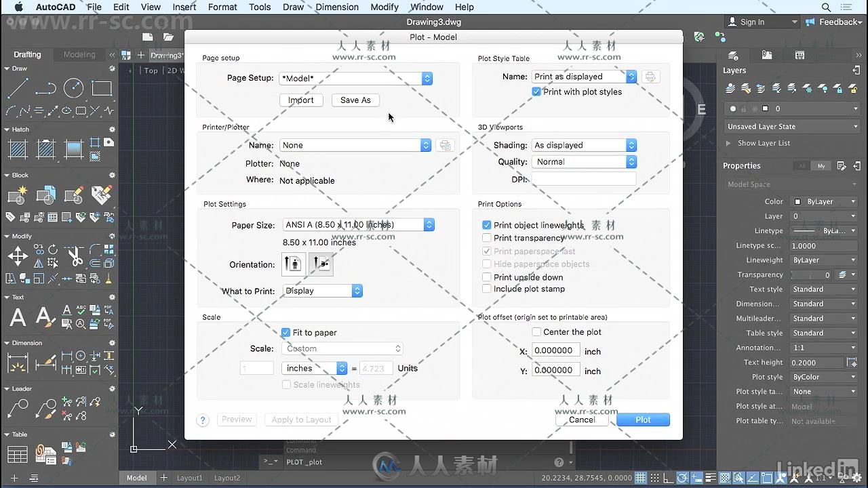Viewport: 868px width, 488px height.
Task: Select the Gradient fill tool in Hatch panel
Action: 73,148
